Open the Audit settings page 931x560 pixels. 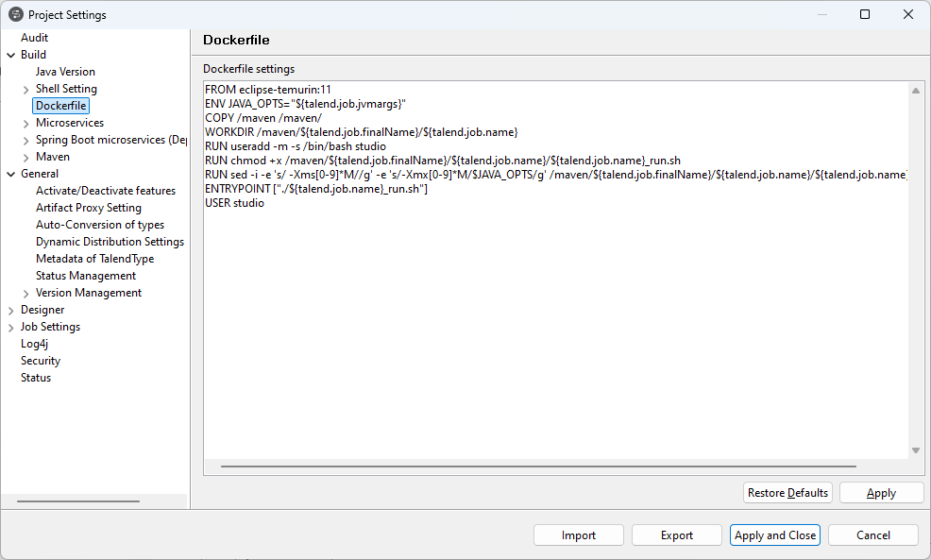(34, 37)
